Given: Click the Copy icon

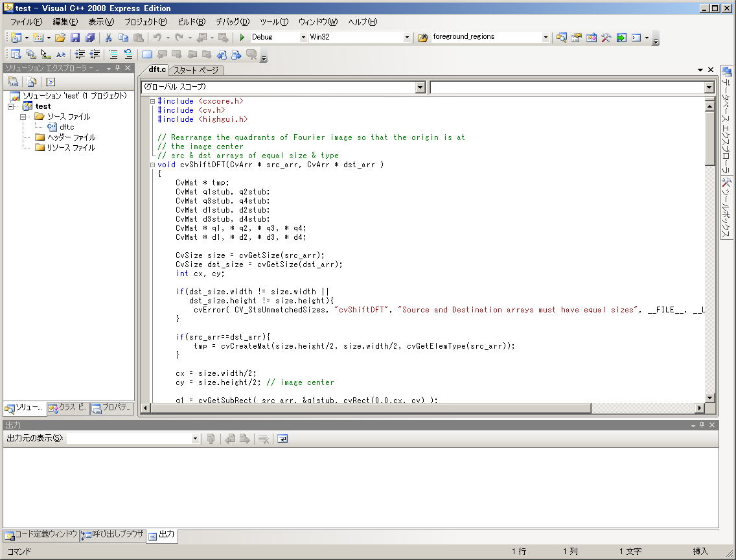Looking at the screenshot, I should tap(124, 38).
